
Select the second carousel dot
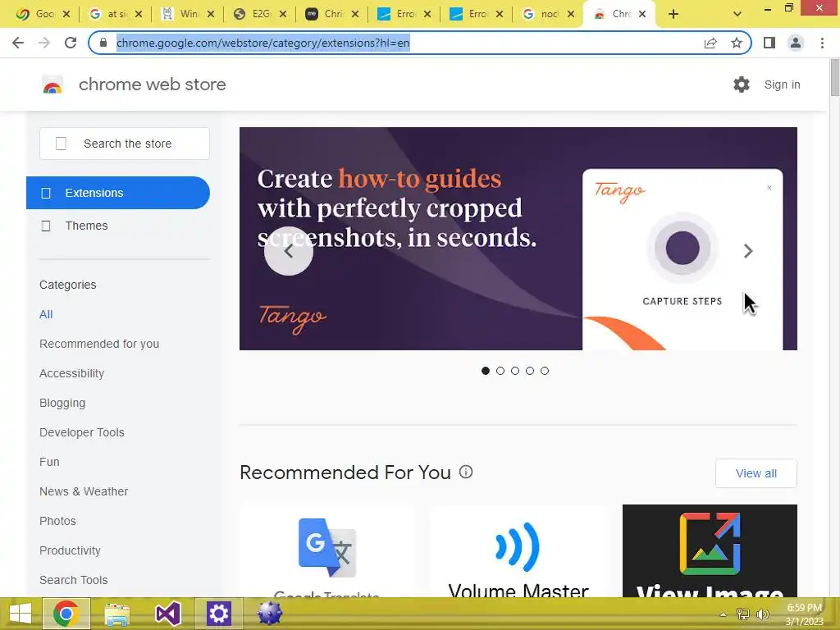[x=500, y=371]
